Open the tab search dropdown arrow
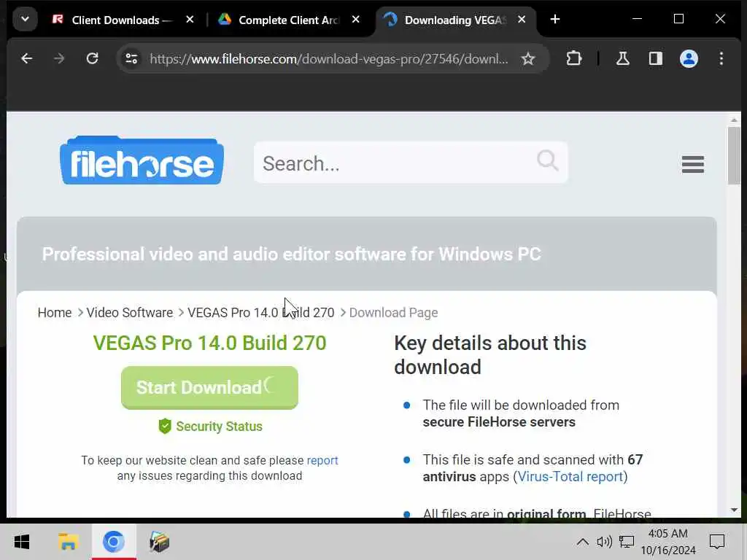Viewport: 747px width, 560px height. (x=26, y=20)
